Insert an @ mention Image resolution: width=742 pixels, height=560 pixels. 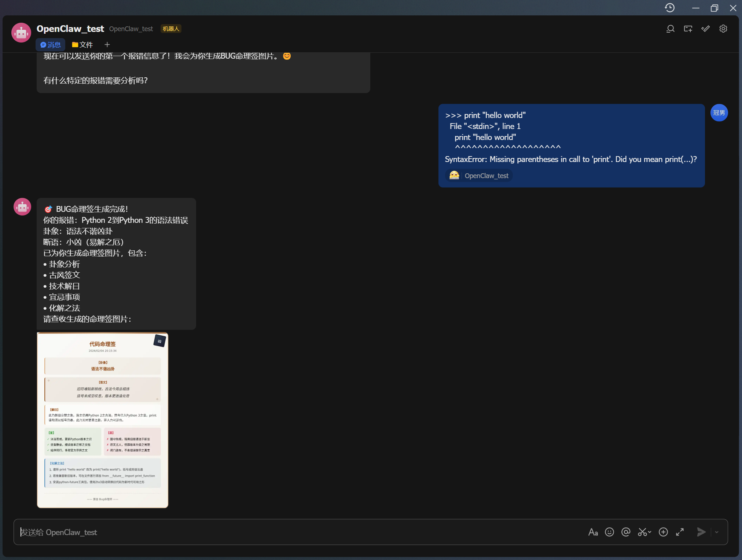(x=626, y=532)
